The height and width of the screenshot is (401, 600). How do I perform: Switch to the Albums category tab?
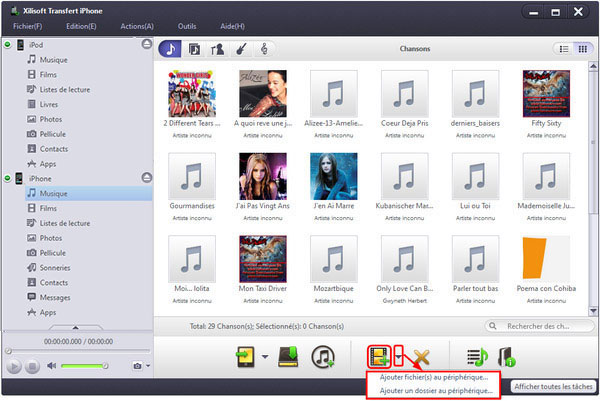[x=194, y=49]
